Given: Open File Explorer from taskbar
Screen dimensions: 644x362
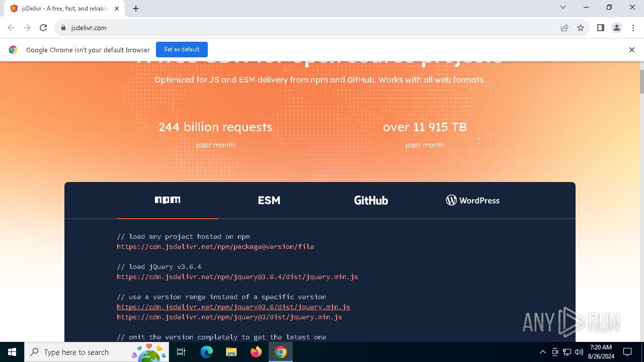Looking at the screenshot, I should pyautogui.click(x=231, y=352).
